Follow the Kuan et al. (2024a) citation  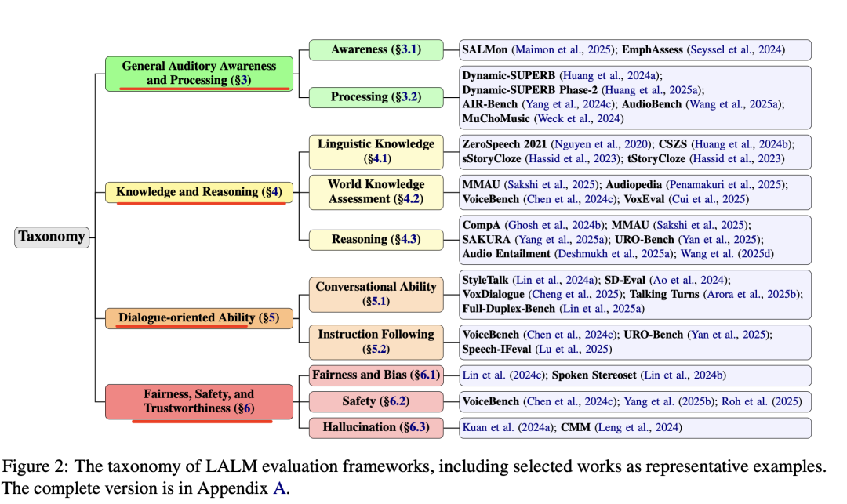coord(508,427)
